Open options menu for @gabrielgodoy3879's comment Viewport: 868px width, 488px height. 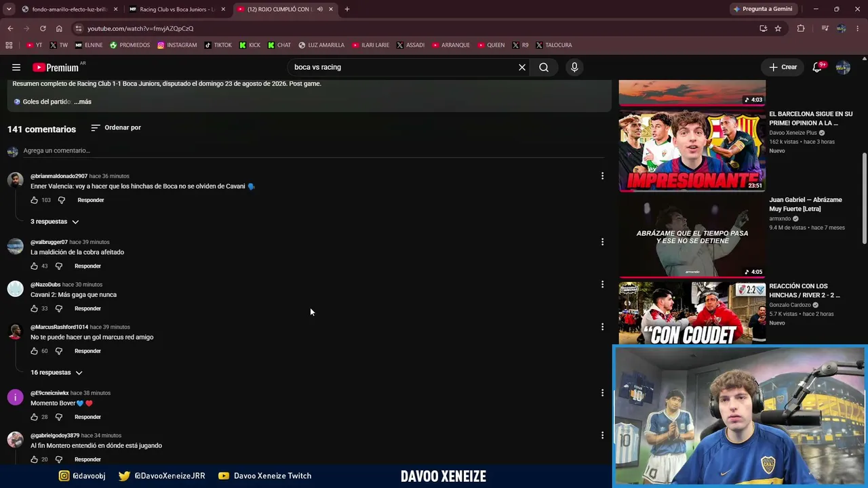click(x=602, y=435)
